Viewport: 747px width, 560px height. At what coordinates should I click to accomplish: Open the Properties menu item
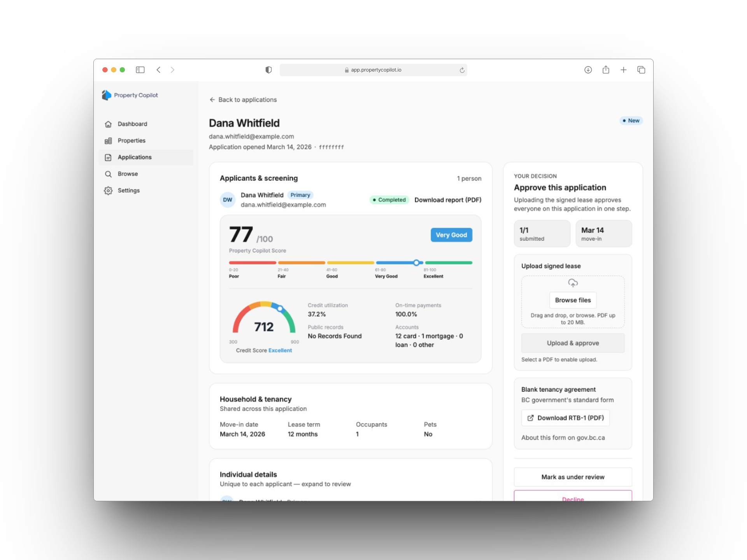point(146,141)
